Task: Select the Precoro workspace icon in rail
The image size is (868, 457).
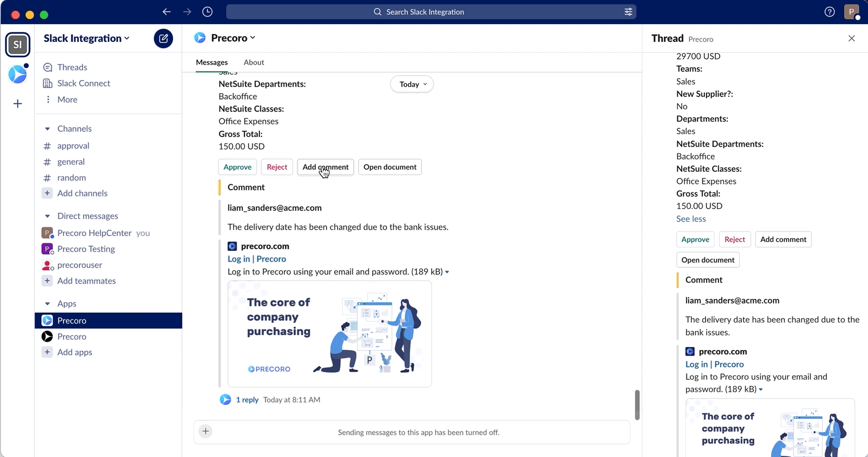Action: pyautogui.click(x=18, y=74)
